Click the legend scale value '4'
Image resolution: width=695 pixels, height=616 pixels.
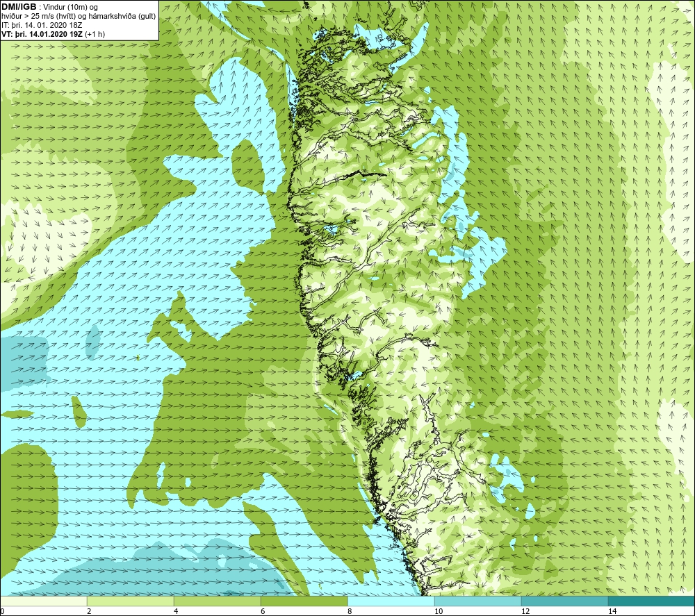176,611
